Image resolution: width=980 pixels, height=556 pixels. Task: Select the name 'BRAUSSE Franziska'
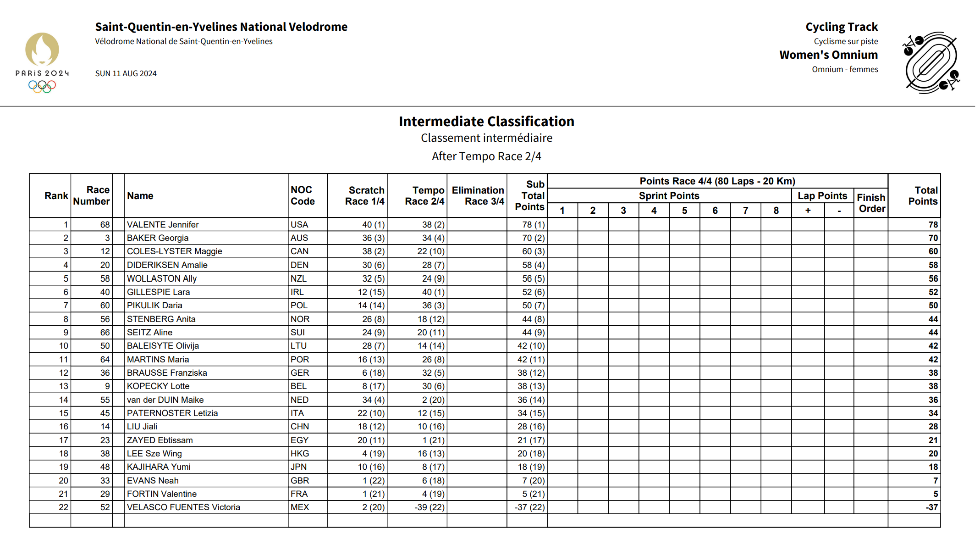(x=167, y=373)
